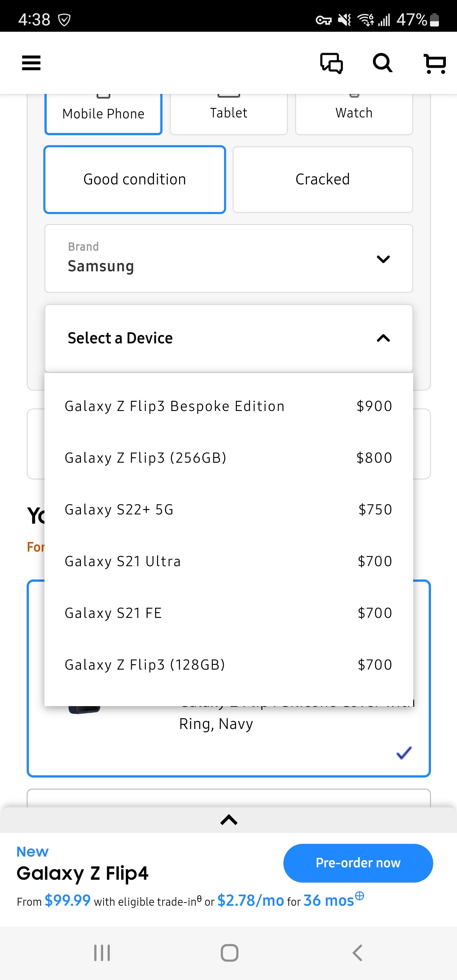Screen dimensions: 457x980
Task: Open the hamburger navigation menu
Action: coord(31,63)
